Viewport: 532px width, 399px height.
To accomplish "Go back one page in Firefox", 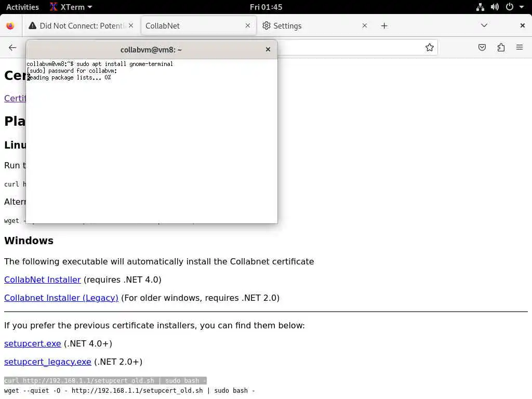I will click(x=12, y=47).
